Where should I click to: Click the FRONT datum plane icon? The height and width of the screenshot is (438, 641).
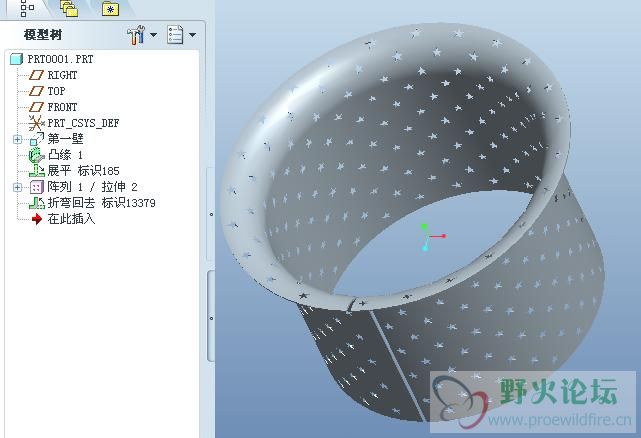pyautogui.click(x=36, y=107)
